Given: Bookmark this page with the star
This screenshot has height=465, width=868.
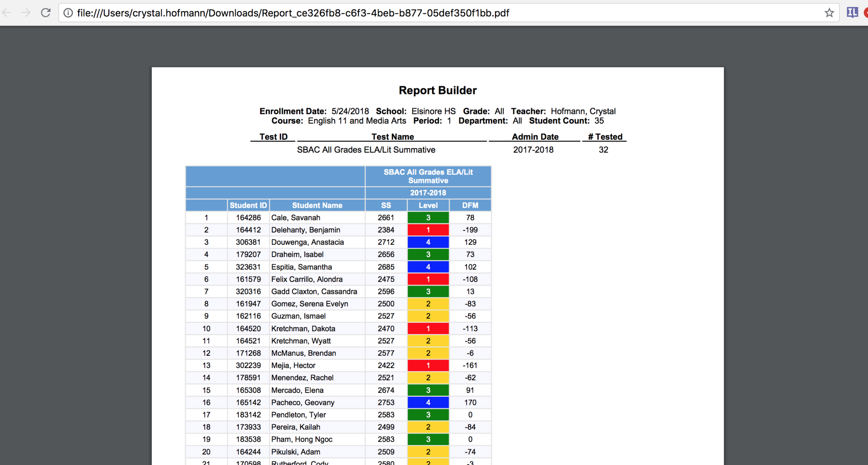Looking at the screenshot, I should [829, 13].
